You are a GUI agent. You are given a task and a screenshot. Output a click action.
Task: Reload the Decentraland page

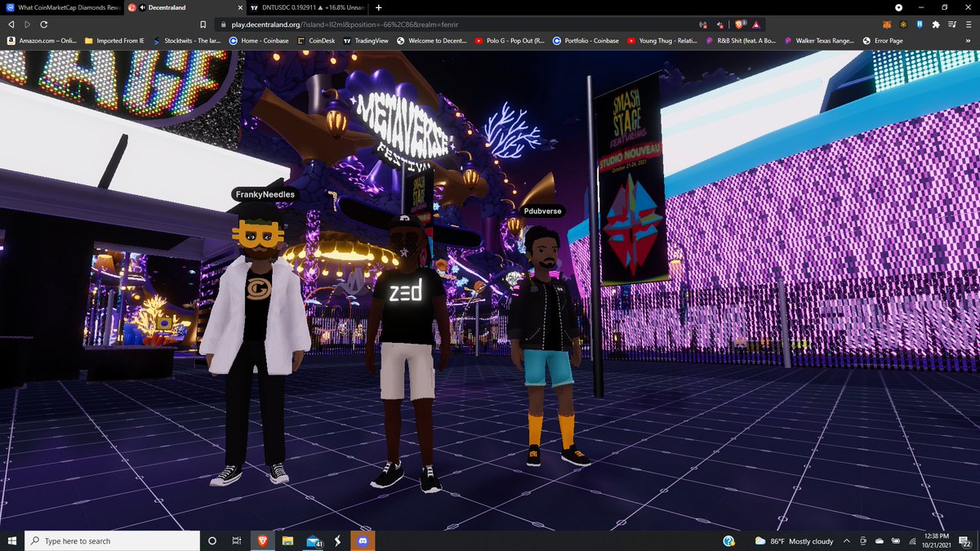pyautogui.click(x=44, y=24)
